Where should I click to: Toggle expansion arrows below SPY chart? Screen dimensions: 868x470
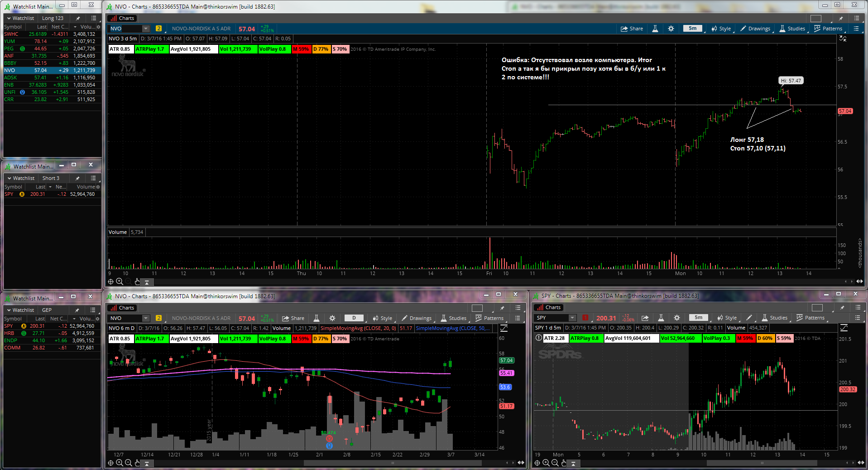[x=861, y=463]
